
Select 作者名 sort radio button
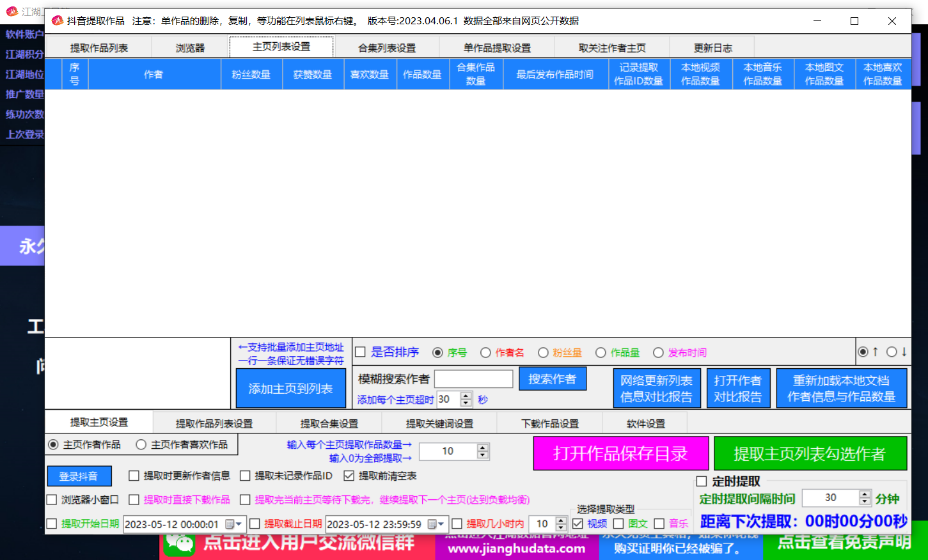485,353
